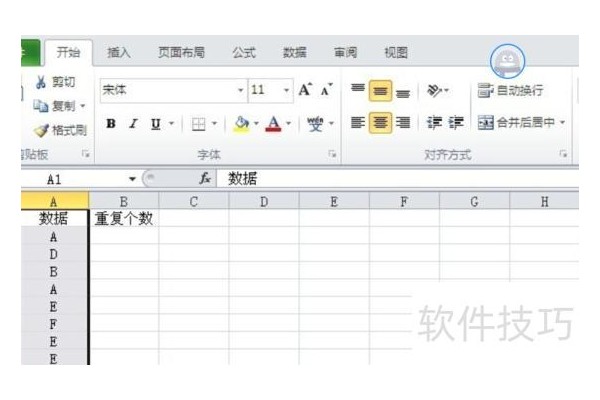Select column G header
The height and width of the screenshot is (400, 600).
click(x=474, y=201)
